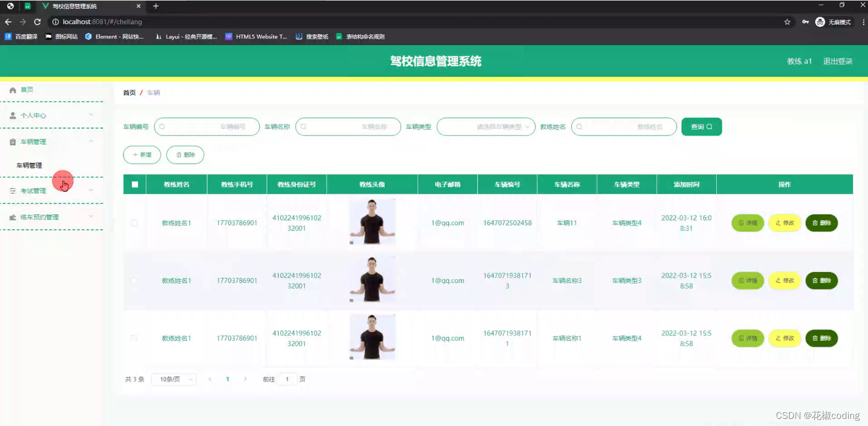Open the 搜索壁纸 bookmark
This screenshot has width=868, height=426.
[312, 37]
